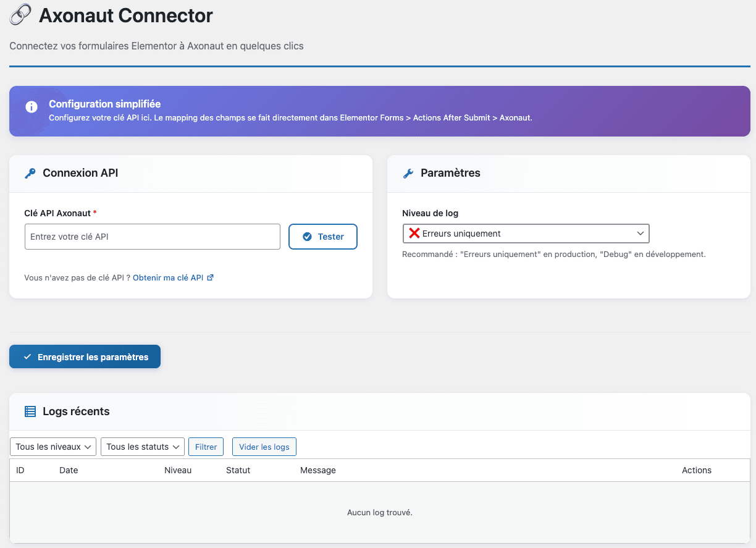Open the Obtenir ma clé API link

coord(169,277)
